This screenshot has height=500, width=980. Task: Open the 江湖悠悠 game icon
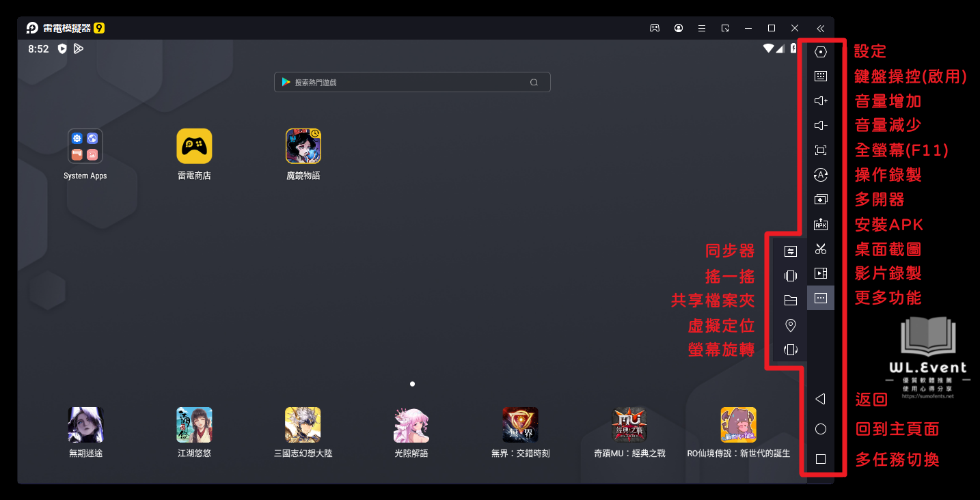tap(194, 425)
